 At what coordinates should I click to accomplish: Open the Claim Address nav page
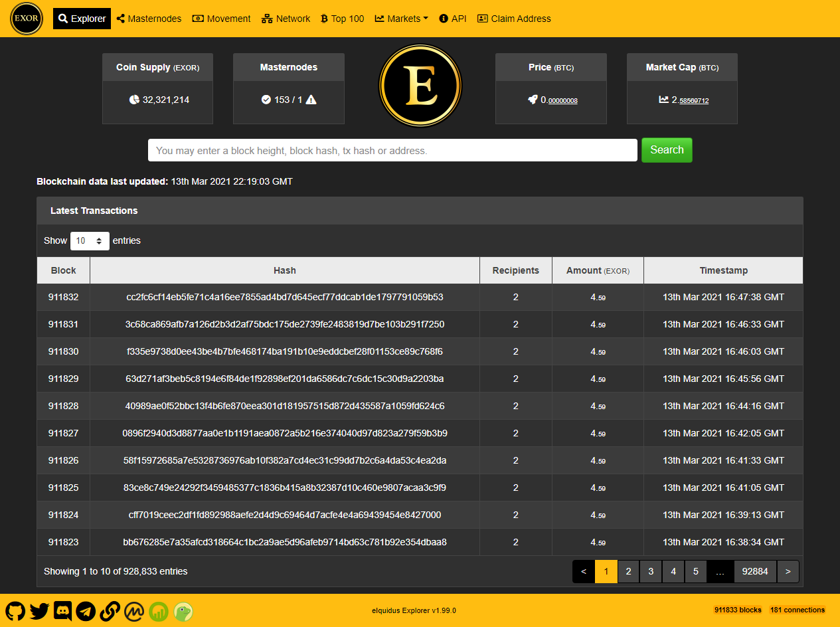tap(514, 19)
